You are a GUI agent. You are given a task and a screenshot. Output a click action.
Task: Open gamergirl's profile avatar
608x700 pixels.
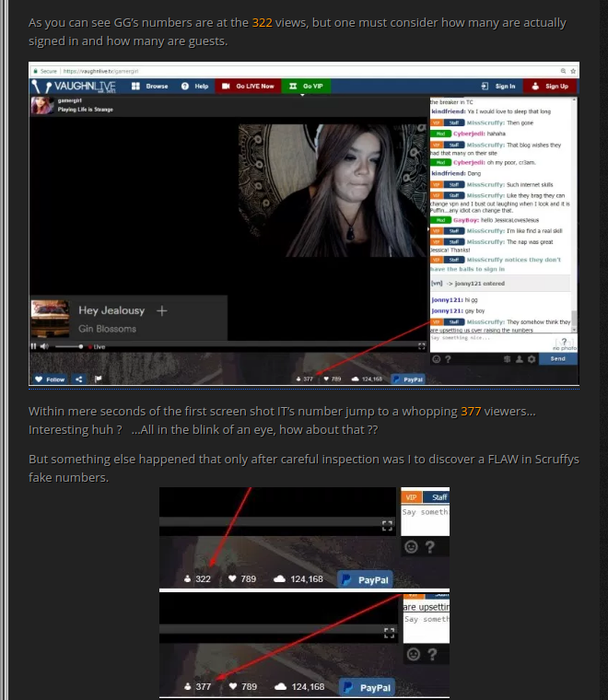[42, 105]
